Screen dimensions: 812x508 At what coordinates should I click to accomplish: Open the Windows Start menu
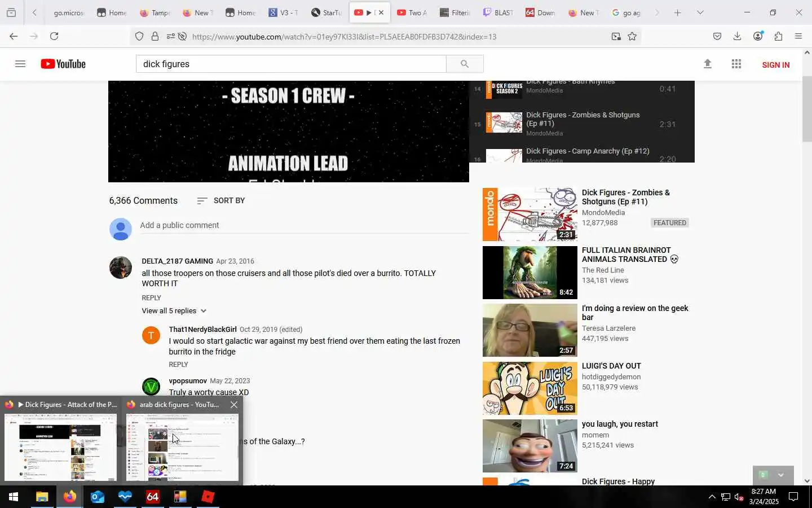click(14, 497)
